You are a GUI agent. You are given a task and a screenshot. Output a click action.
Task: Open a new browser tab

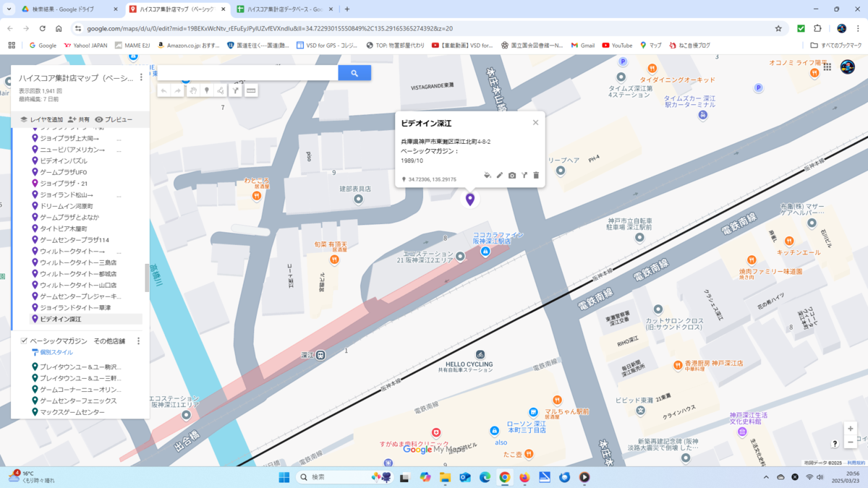[347, 9]
